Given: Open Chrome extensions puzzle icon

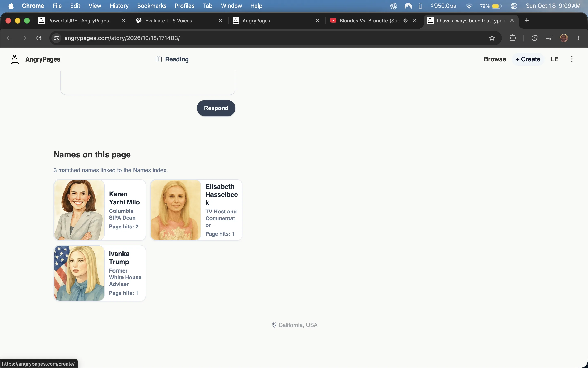Looking at the screenshot, I should point(512,38).
